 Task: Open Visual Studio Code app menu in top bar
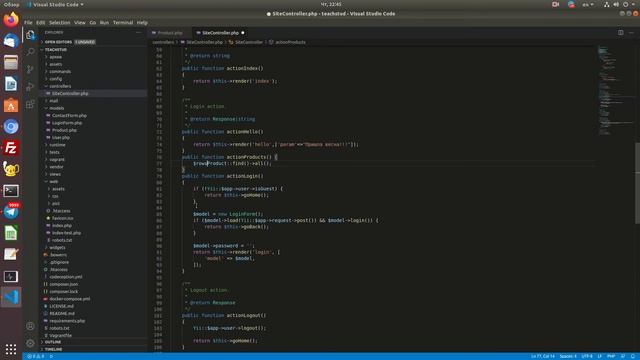click(56, 4)
